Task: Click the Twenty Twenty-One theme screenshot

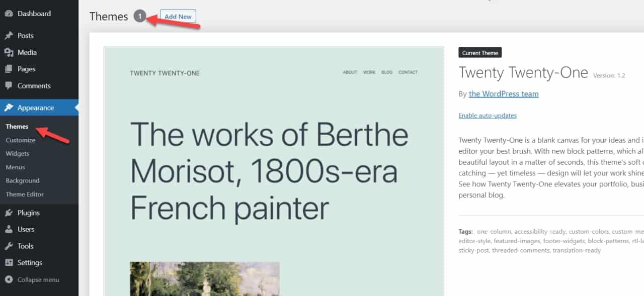Action: 274,171
